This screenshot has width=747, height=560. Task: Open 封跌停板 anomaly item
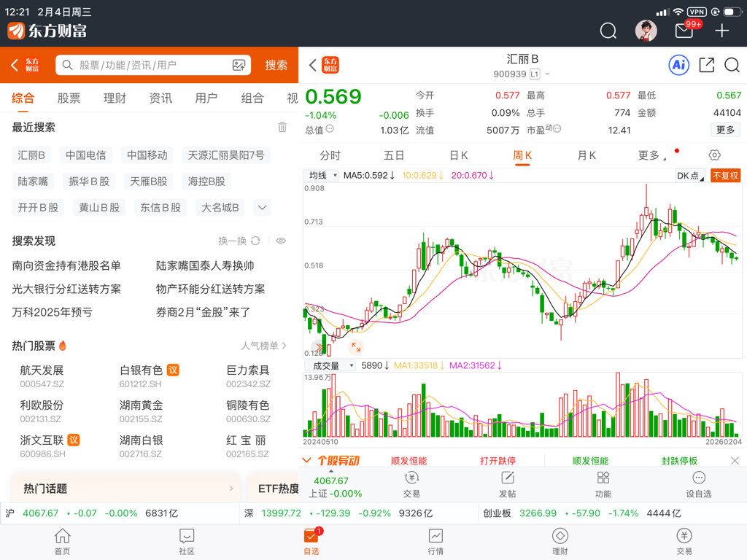tap(679, 461)
